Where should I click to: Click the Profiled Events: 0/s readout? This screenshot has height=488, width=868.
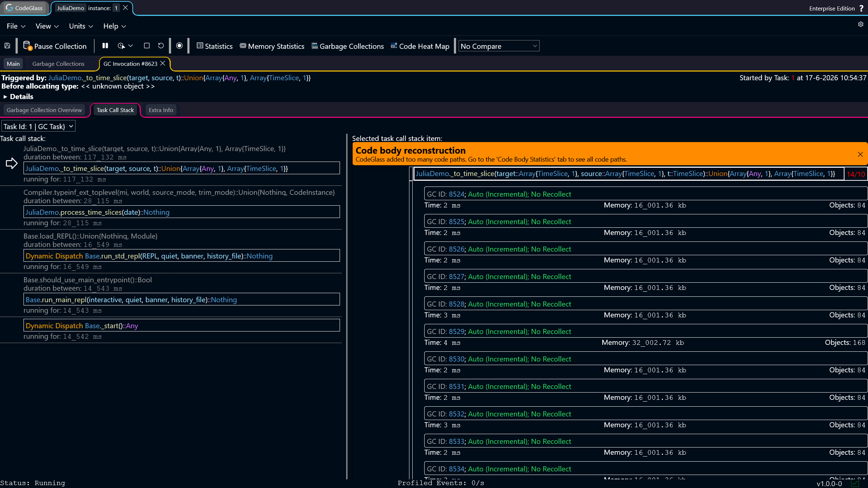pos(441,483)
